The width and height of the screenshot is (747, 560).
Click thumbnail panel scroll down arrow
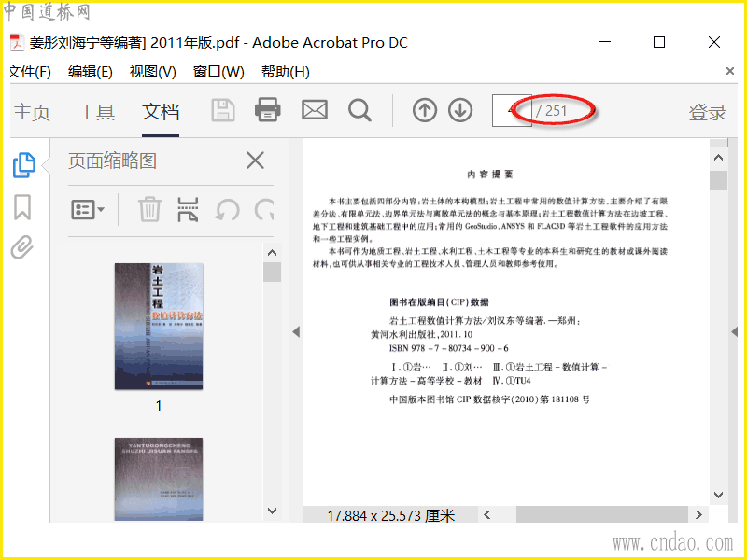coord(272,511)
